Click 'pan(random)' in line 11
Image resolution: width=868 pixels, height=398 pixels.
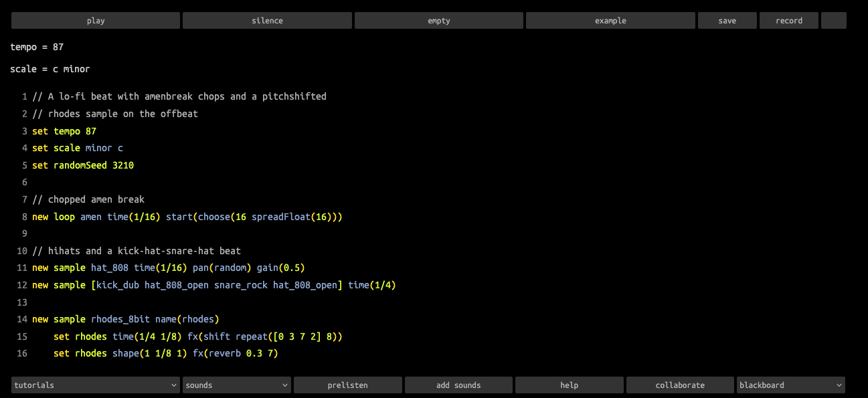click(222, 268)
